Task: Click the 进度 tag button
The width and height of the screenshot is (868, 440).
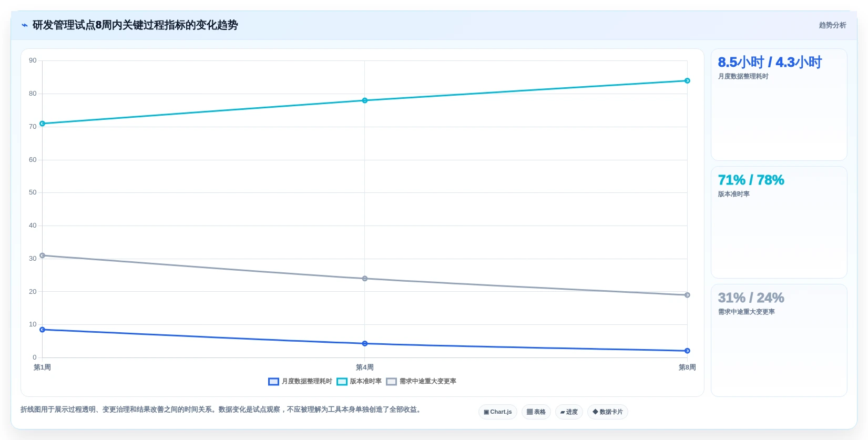Action: (569, 412)
